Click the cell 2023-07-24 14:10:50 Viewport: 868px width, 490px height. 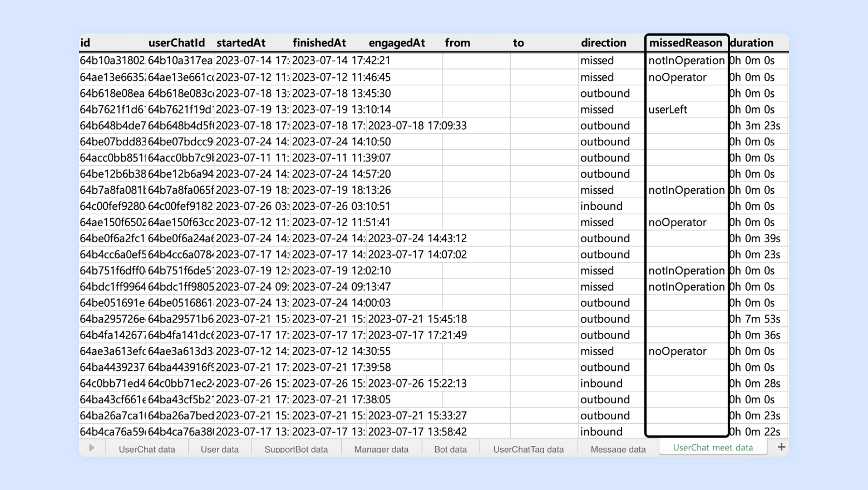point(341,142)
